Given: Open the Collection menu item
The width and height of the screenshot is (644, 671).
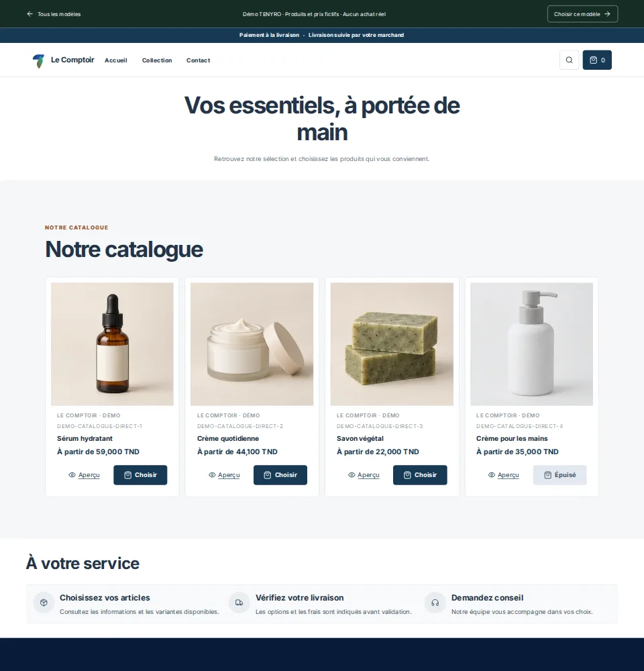Looking at the screenshot, I should pyautogui.click(x=157, y=60).
